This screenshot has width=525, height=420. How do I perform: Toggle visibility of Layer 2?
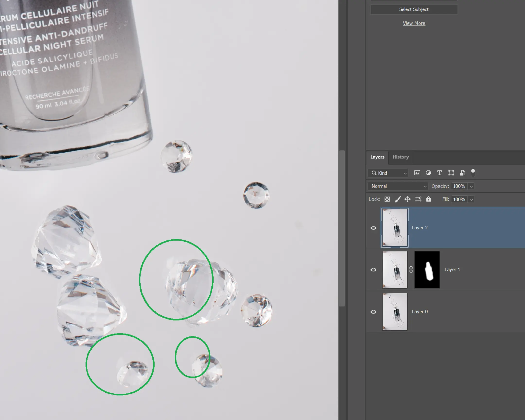[373, 228]
